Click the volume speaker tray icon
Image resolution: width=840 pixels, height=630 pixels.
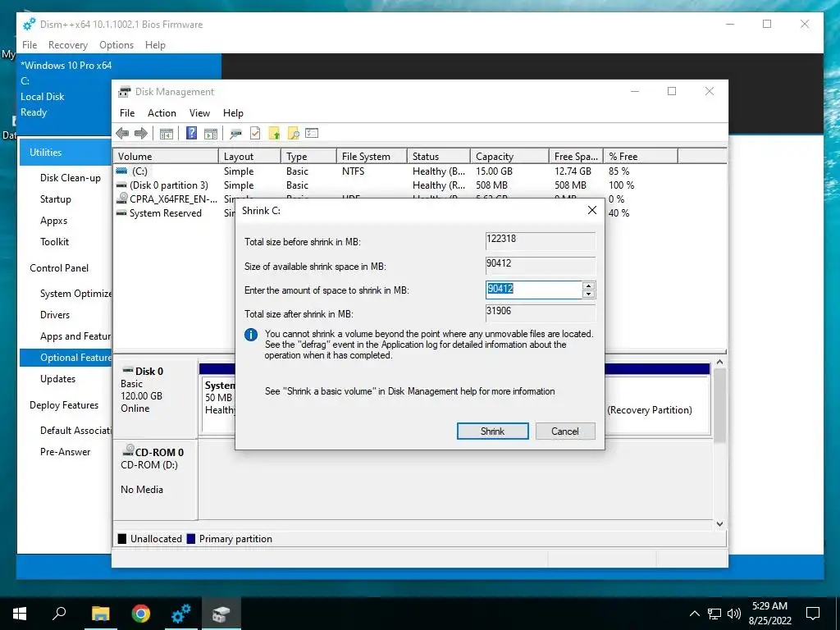coord(734,614)
